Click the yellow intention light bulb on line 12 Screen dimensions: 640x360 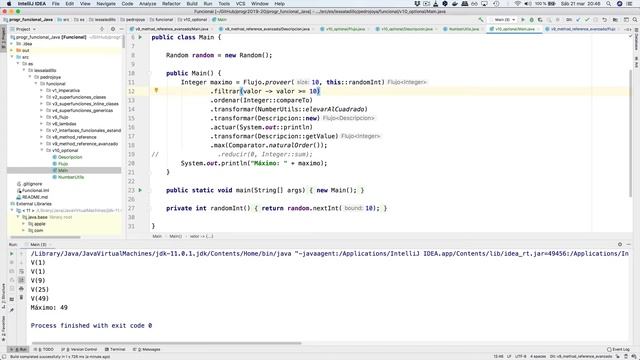click(156, 91)
